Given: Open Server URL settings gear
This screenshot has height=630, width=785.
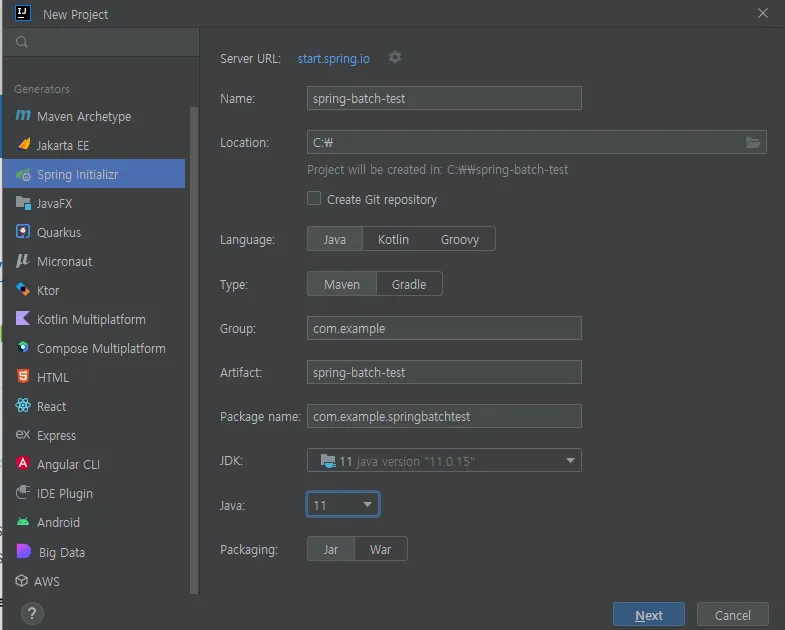Looking at the screenshot, I should (x=395, y=58).
